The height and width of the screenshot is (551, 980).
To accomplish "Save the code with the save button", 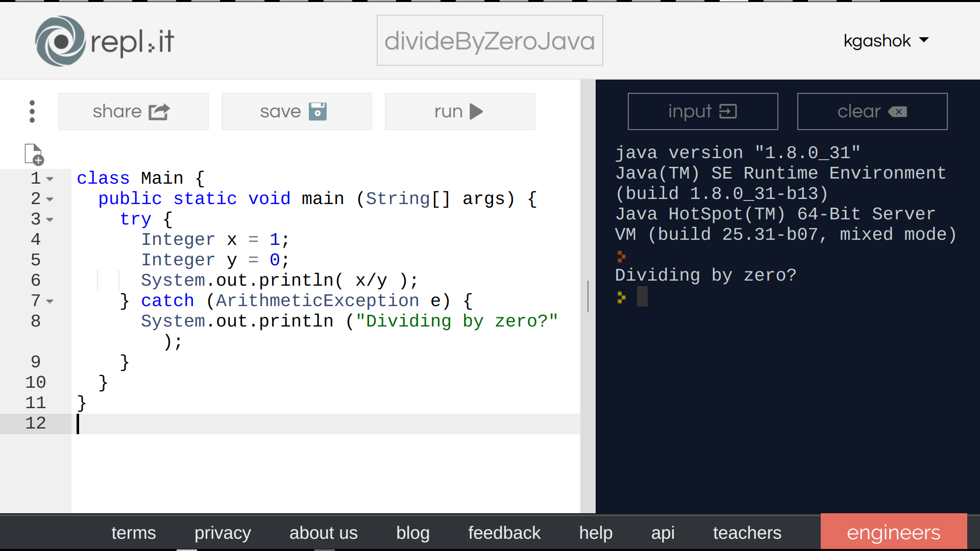I will (x=297, y=111).
